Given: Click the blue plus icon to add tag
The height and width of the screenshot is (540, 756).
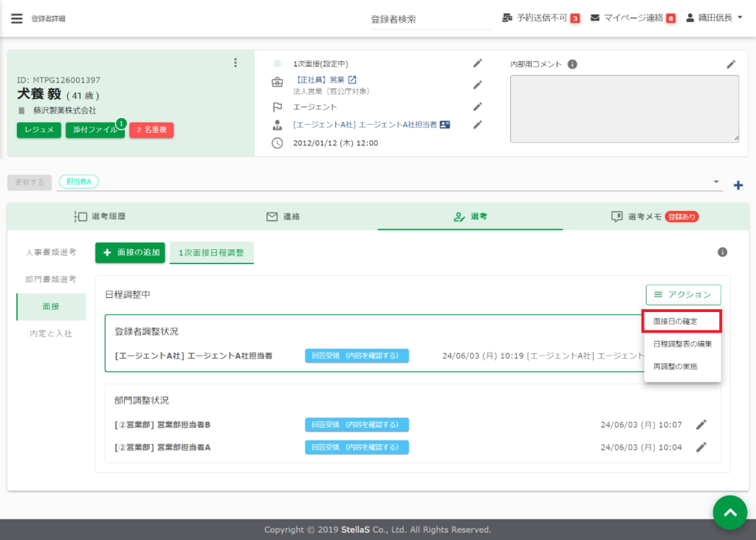Looking at the screenshot, I should pos(738,185).
